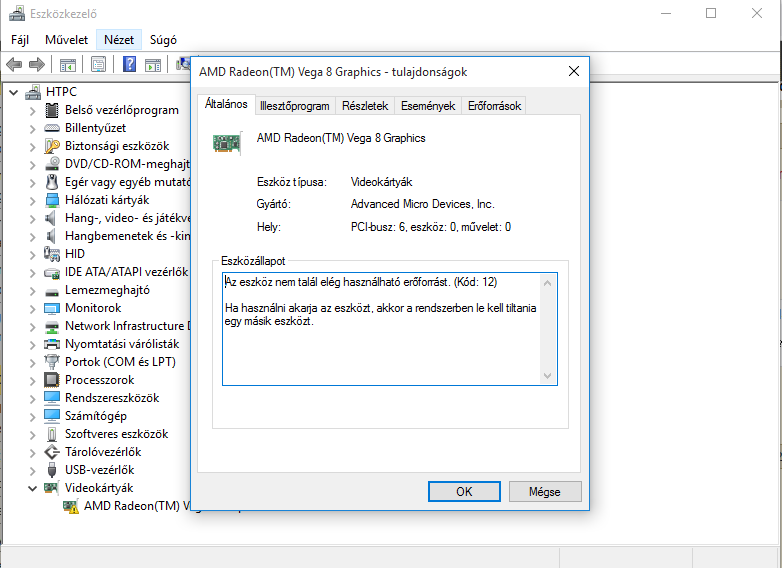
Task: Click the mouse icon beside Egér
Action: 52,182
